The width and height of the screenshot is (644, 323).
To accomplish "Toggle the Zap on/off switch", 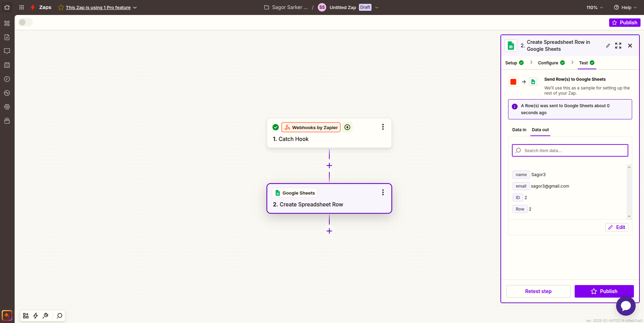I will [x=25, y=22].
